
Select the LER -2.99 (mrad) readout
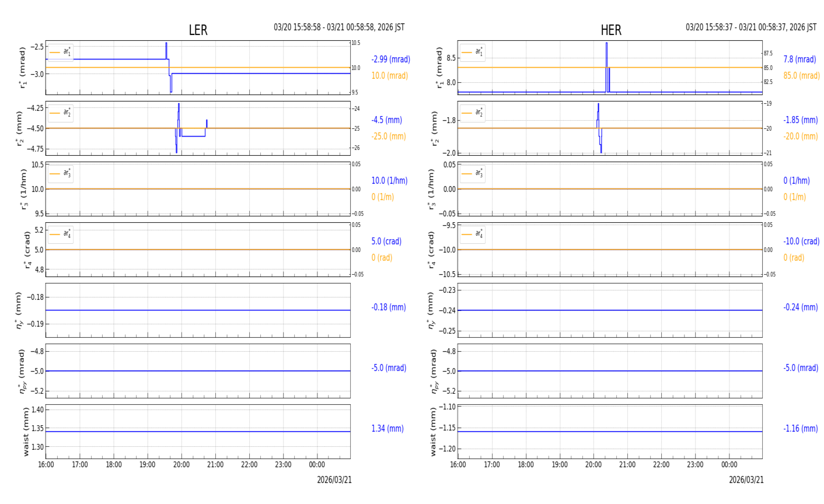390,60
